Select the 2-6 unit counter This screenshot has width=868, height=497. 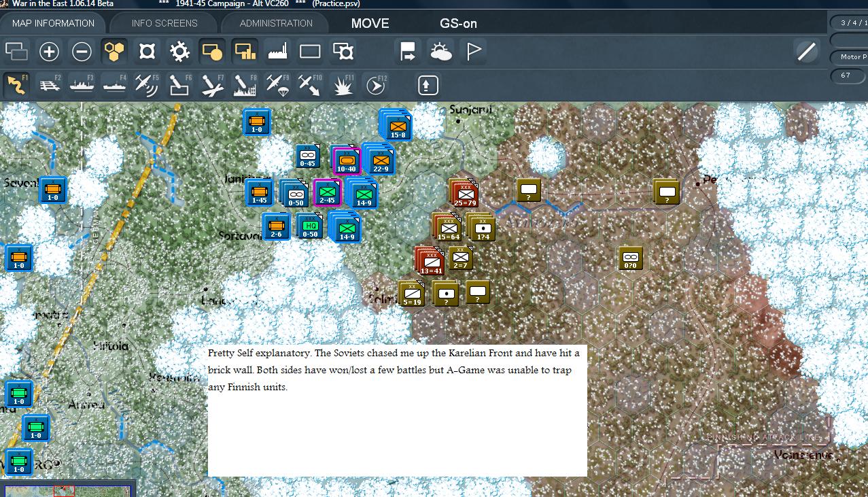pos(276,226)
